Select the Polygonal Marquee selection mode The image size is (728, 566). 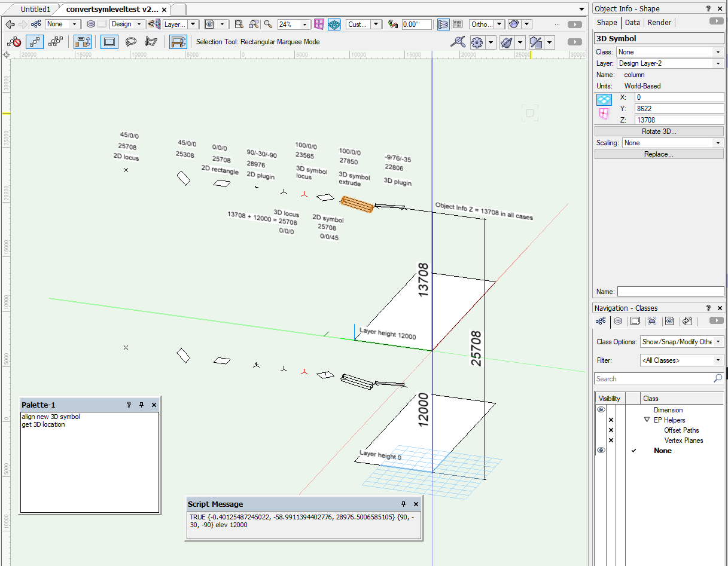151,42
